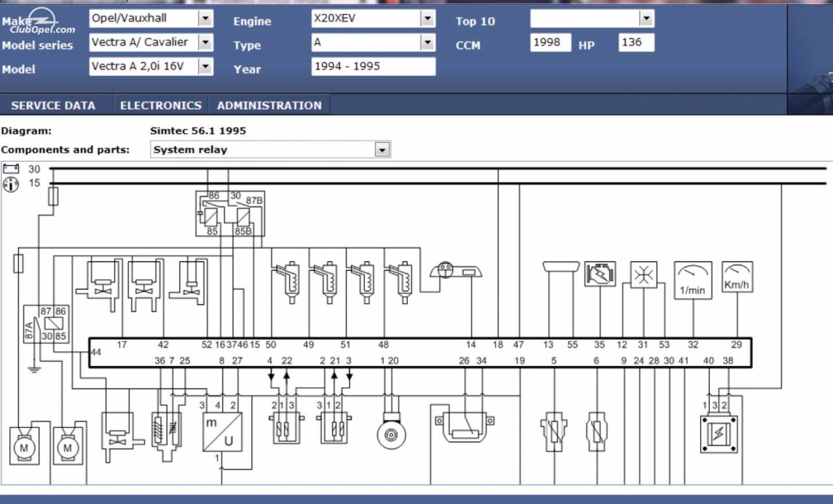Click the HP field showing 136
The height and width of the screenshot is (504, 833).
(636, 42)
